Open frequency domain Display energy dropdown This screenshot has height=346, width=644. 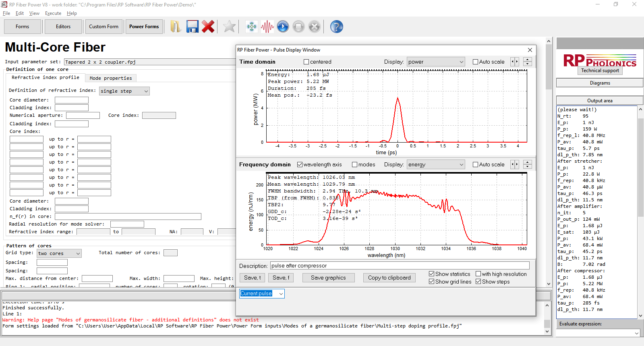[x=436, y=164]
